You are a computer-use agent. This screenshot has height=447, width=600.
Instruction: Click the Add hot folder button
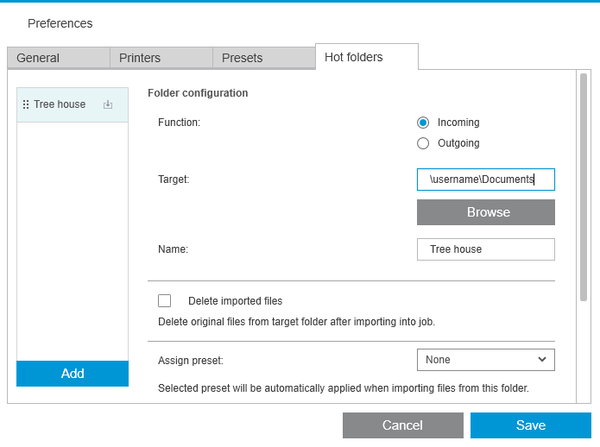[72, 374]
